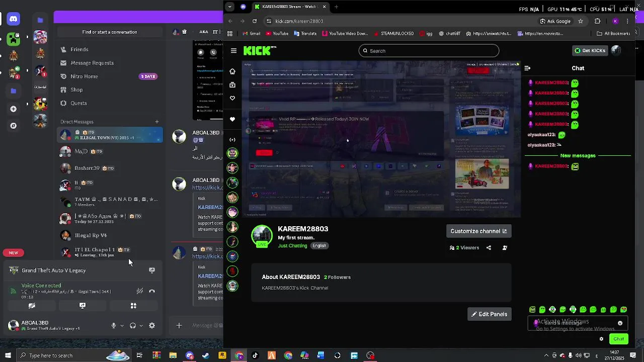The height and width of the screenshot is (362, 644).
Task: Open Discord direct messages home icon
Action: (x=14, y=19)
